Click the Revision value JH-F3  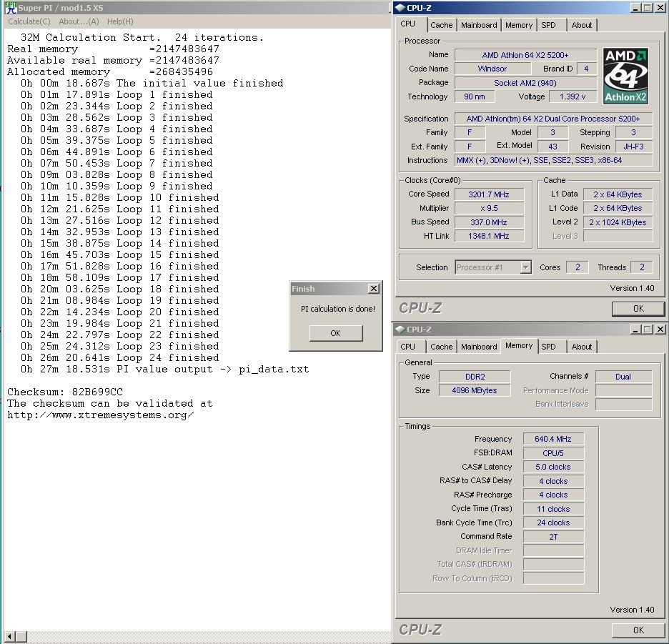coord(633,147)
